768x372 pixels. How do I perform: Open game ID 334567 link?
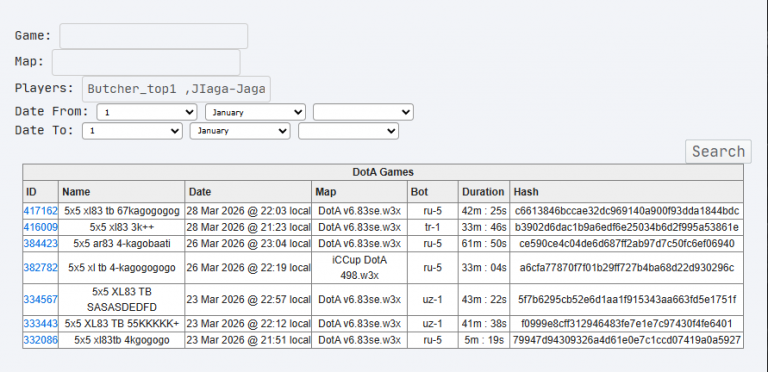click(41, 299)
